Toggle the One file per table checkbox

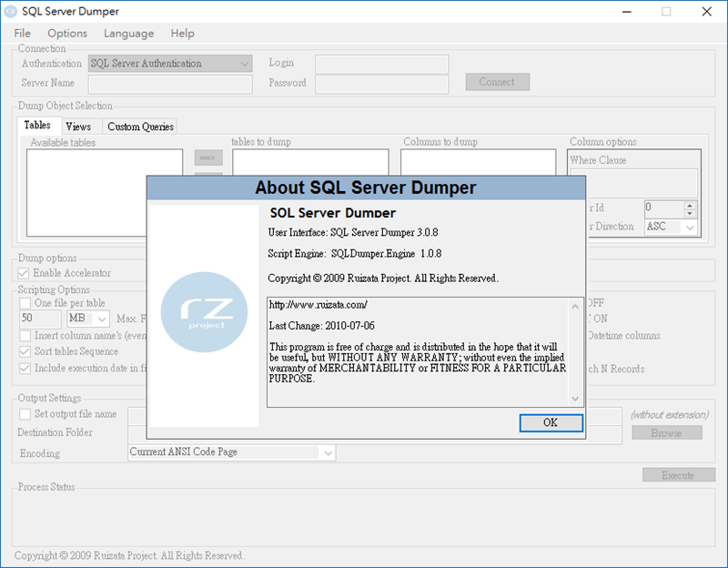[25, 303]
